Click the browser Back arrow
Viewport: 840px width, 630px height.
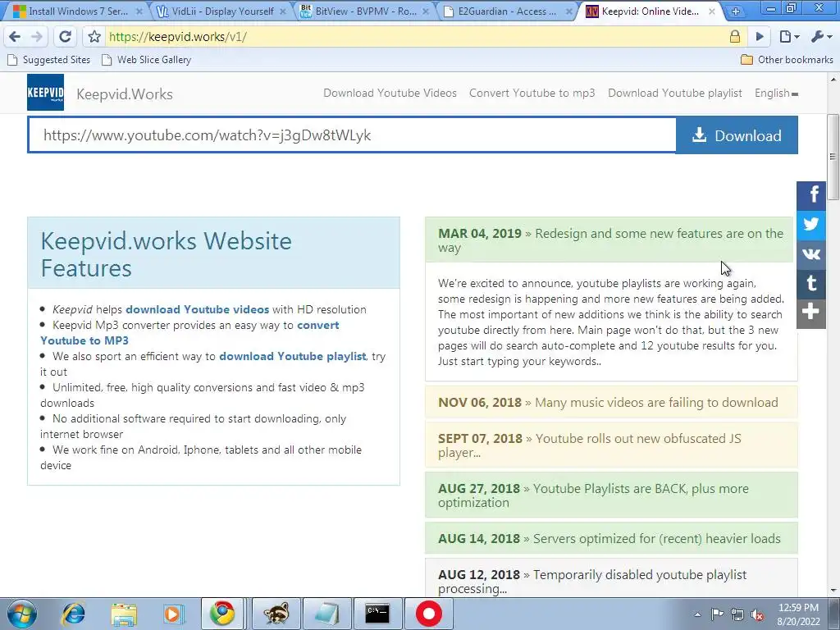click(15, 36)
